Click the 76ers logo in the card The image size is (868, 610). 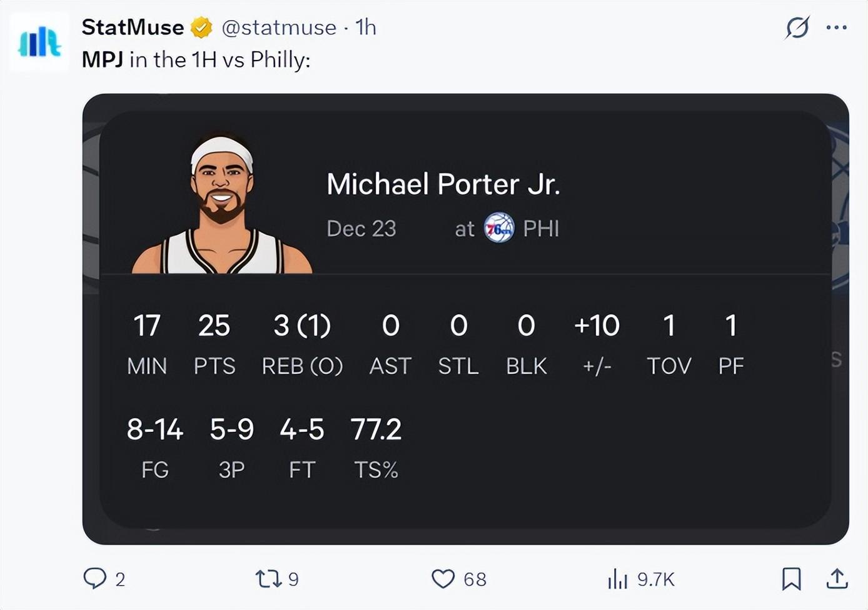pos(499,228)
